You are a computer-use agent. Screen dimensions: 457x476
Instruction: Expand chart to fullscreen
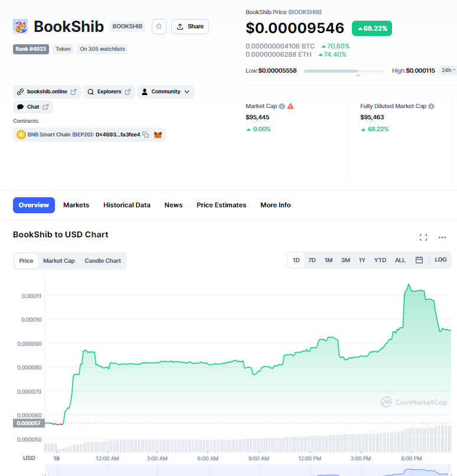(x=423, y=237)
